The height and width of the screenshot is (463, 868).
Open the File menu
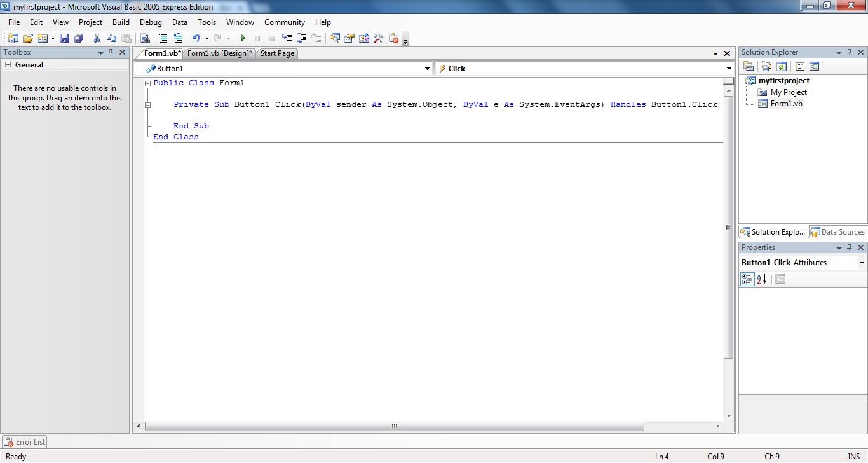(x=14, y=22)
